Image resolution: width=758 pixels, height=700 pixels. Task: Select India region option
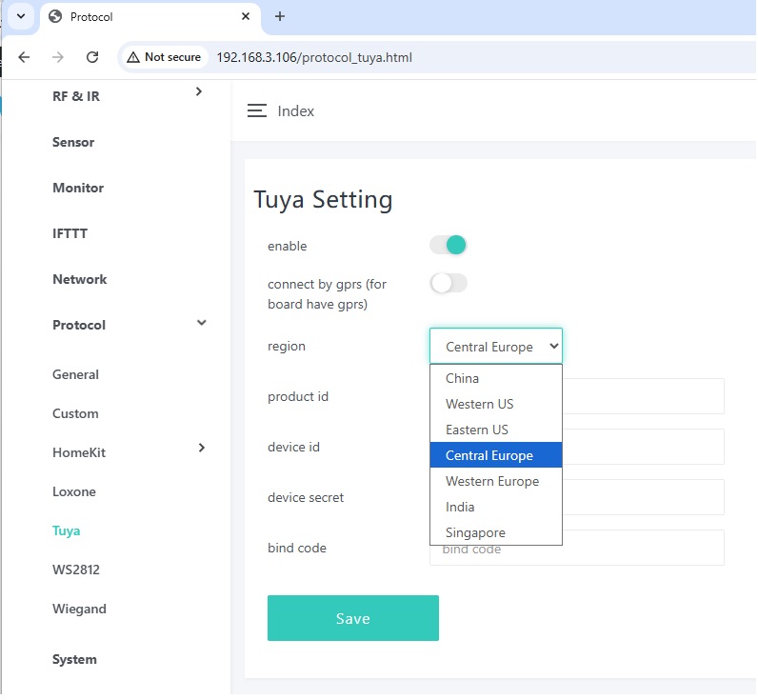point(495,507)
